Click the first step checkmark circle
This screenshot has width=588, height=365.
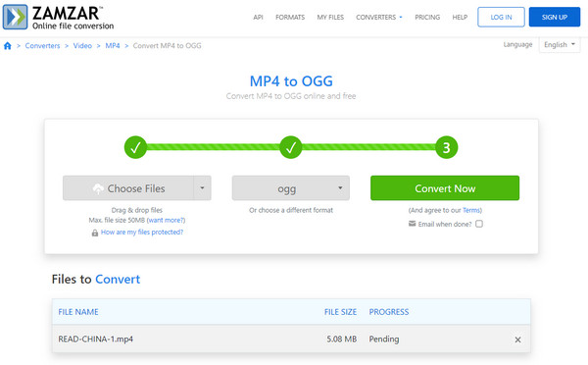pos(135,147)
